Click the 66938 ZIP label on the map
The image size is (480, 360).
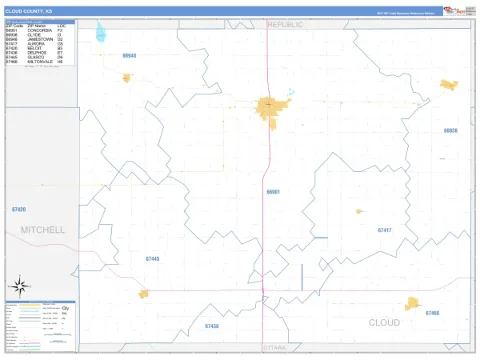[x=450, y=131]
